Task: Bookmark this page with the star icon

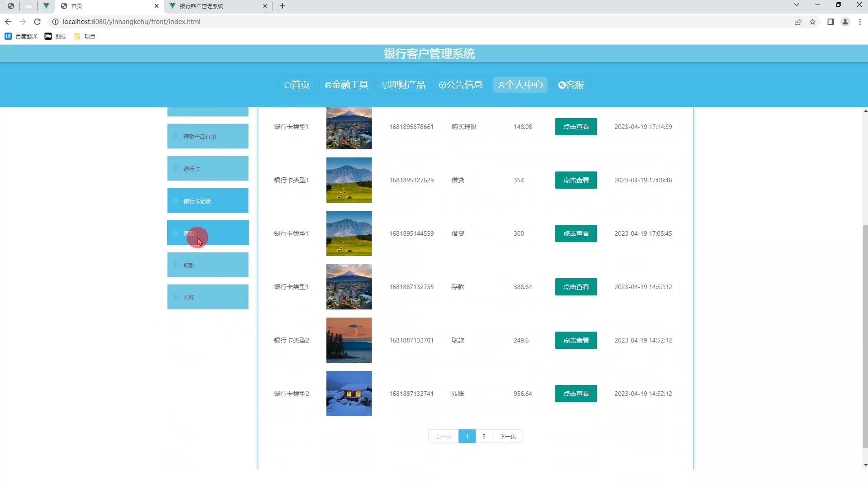Action: (812, 22)
